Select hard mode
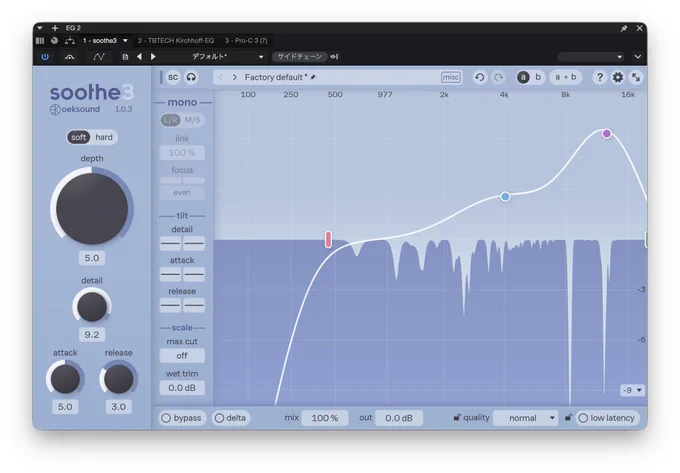The image size is (680, 473). click(104, 137)
